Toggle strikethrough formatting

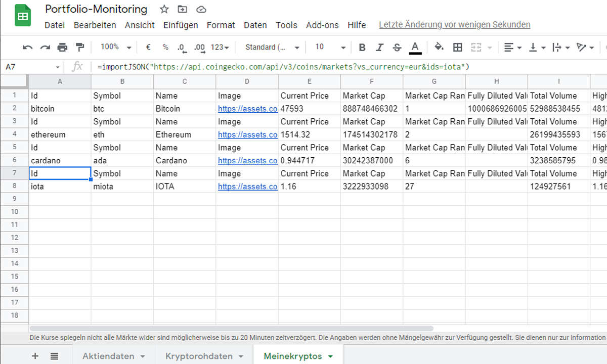click(x=397, y=47)
